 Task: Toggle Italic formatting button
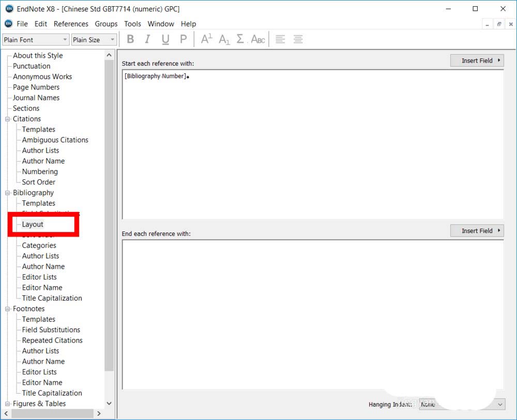(147, 39)
